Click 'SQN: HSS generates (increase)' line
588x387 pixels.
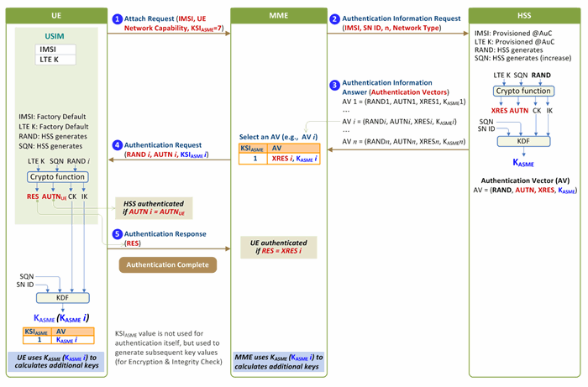click(x=522, y=58)
